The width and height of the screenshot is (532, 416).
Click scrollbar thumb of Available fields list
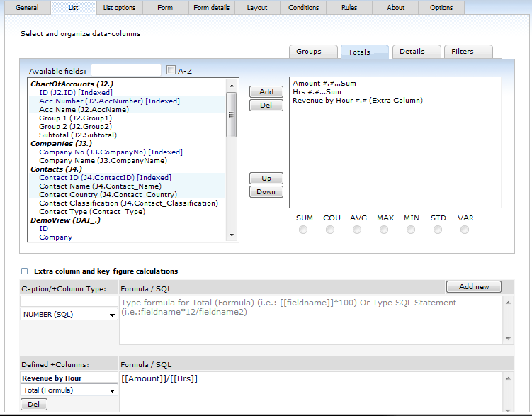click(232, 115)
